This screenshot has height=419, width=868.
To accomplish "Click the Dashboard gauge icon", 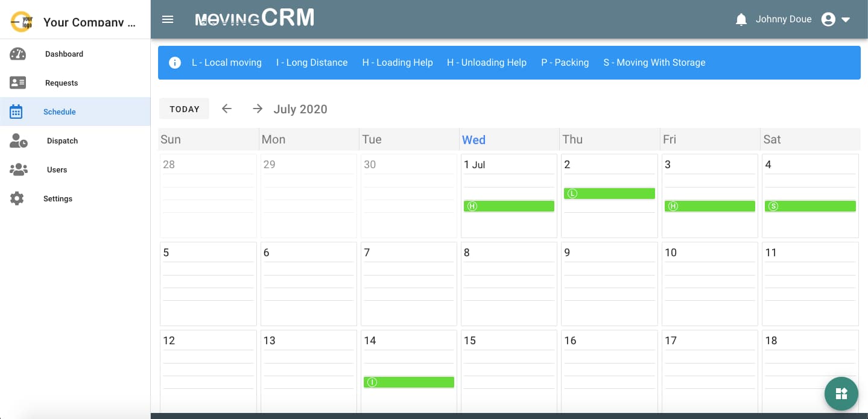I will tap(17, 54).
